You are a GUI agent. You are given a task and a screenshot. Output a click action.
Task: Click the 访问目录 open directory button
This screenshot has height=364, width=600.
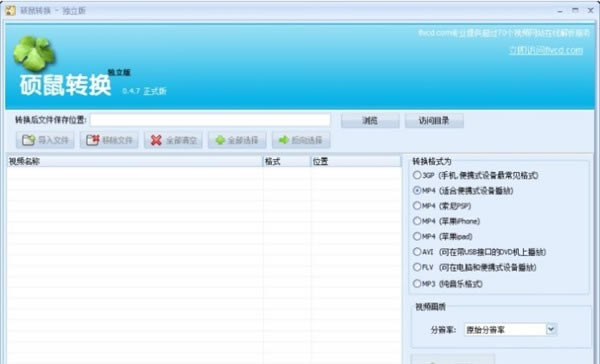point(434,121)
